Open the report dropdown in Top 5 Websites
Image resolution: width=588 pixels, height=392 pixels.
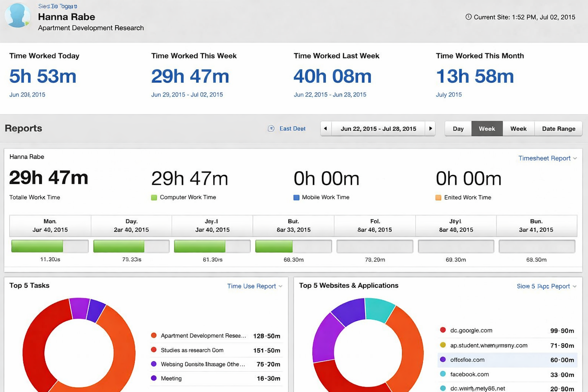click(x=547, y=286)
